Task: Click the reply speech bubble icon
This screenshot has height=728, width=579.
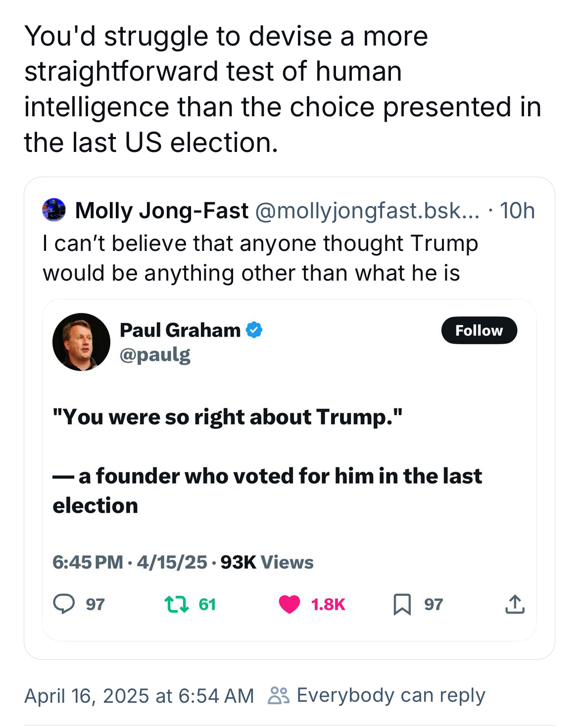Action: tap(64, 604)
